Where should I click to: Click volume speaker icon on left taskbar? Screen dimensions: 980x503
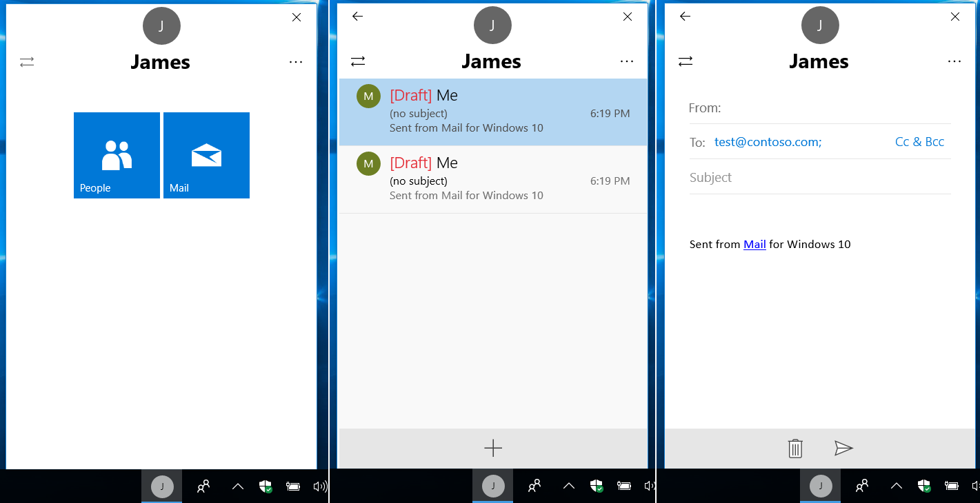(x=319, y=486)
